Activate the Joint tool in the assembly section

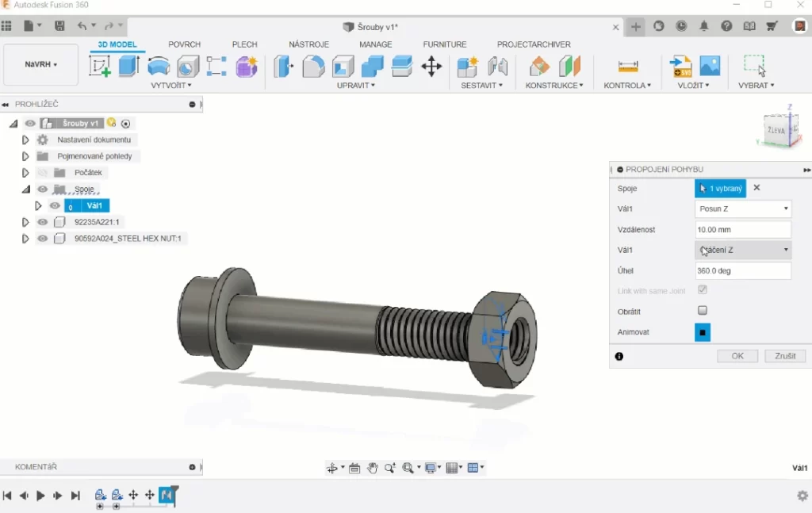pyautogui.click(x=498, y=67)
